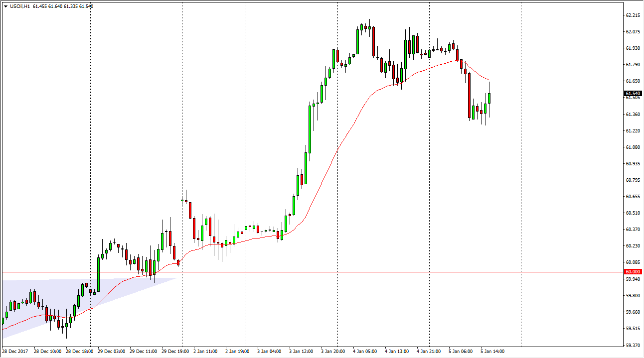
Task: Click the 3 Jan 12:00 time label
Action: (x=301, y=352)
